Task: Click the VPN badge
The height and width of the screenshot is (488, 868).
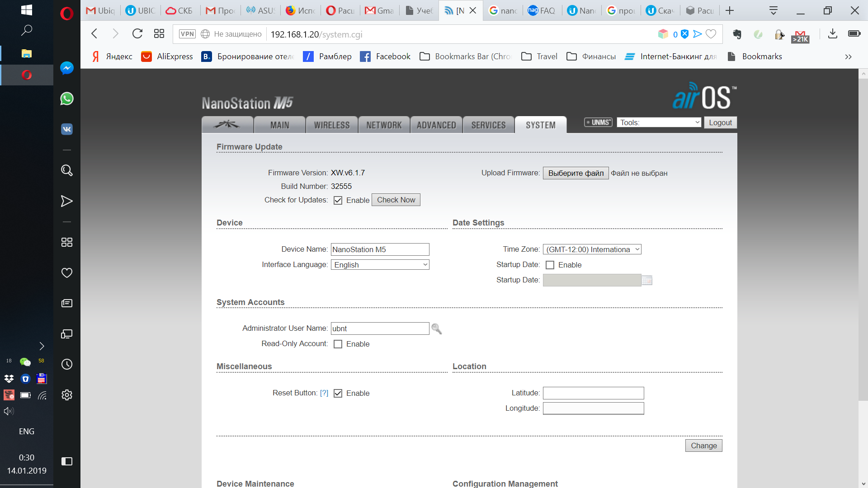Action: [x=187, y=34]
